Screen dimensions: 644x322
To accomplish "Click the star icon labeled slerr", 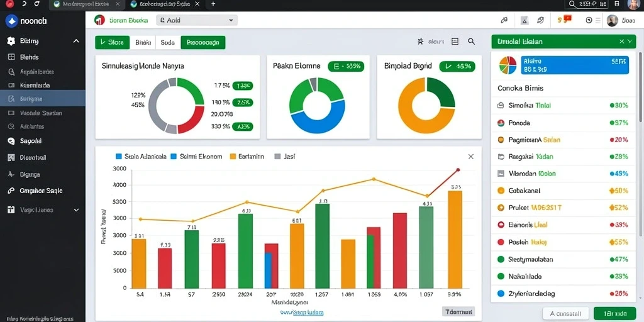I will (x=420, y=42).
